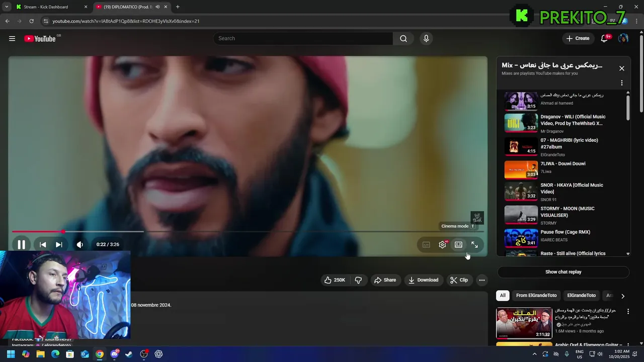Dislike the video
This screenshot has width=644, height=362.
pyautogui.click(x=358, y=280)
